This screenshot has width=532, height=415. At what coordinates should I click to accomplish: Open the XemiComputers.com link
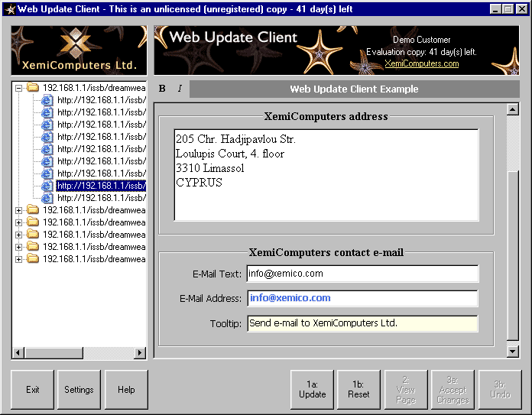pos(421,63)
